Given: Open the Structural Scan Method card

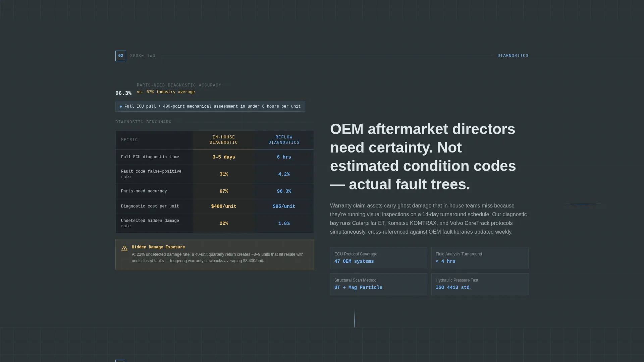Looking at the screenshot, I should [x=378, y=284].
